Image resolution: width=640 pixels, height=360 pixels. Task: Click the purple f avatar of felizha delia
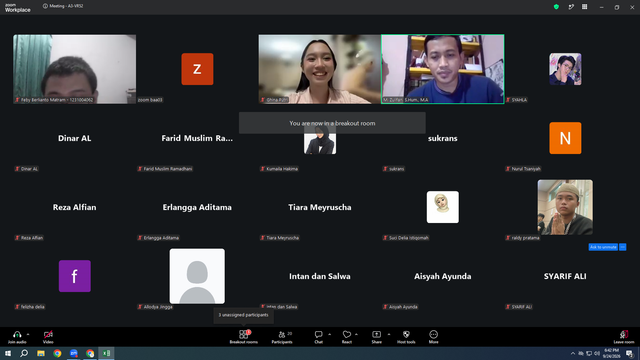75,276
